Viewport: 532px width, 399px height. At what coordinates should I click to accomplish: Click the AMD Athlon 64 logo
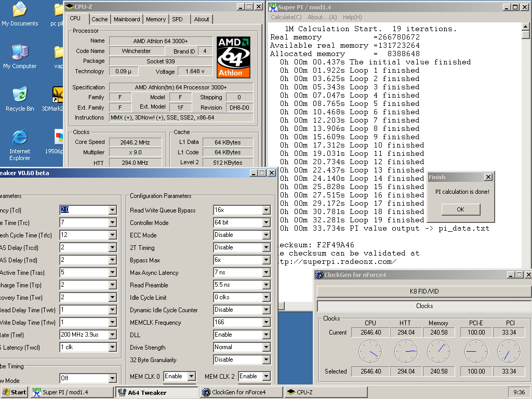click(233, 57)
